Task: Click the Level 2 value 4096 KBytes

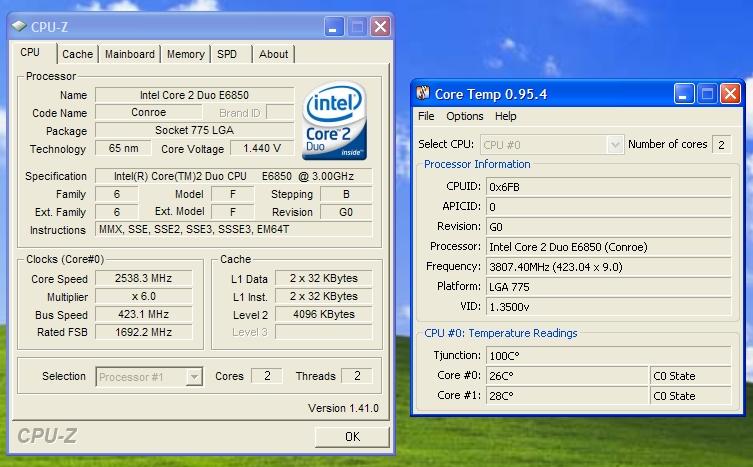Action: point(324,314)
